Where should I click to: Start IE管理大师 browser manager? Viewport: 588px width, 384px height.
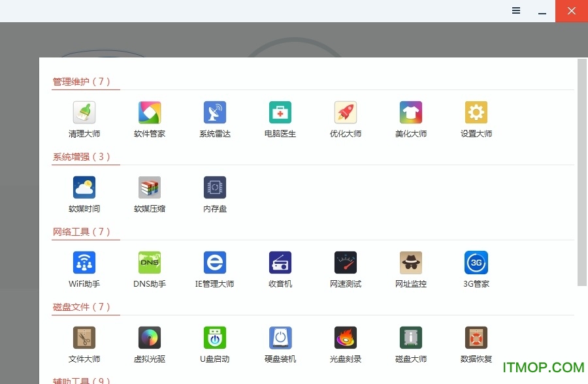pos(214,268)
